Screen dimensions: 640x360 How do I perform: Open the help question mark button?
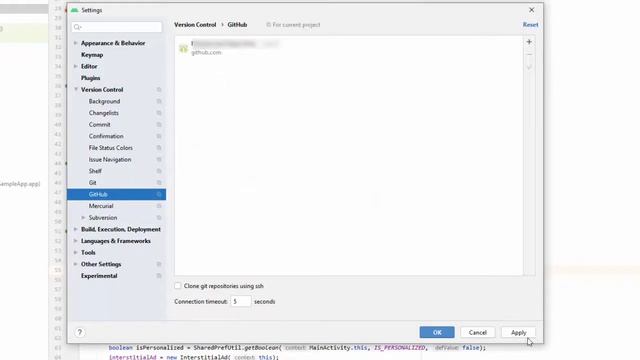point(80,332)
